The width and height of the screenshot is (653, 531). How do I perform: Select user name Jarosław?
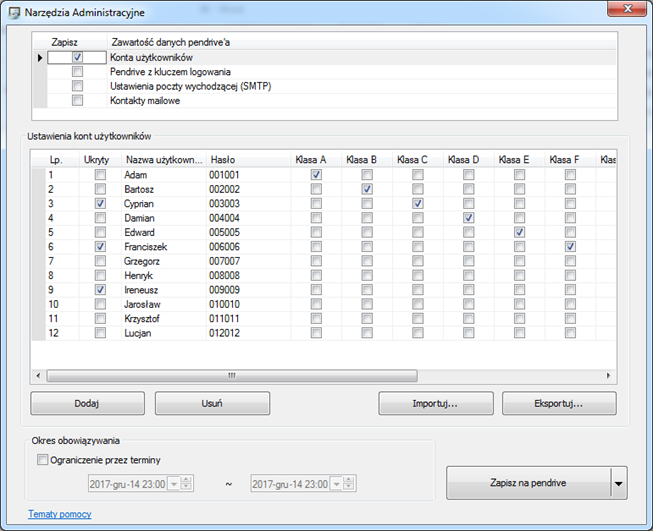coord(164,304)
